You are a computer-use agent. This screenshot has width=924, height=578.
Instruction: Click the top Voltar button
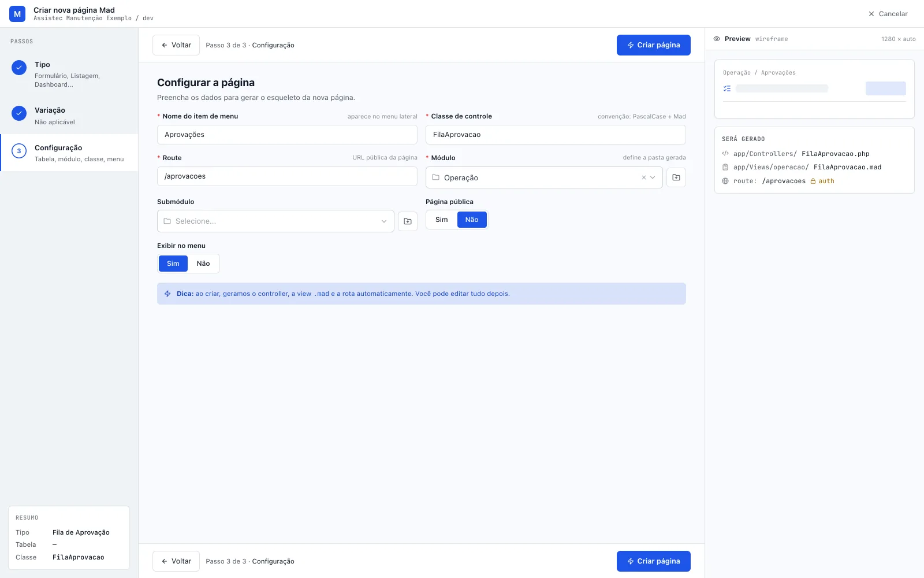click(x=176, y=45)
